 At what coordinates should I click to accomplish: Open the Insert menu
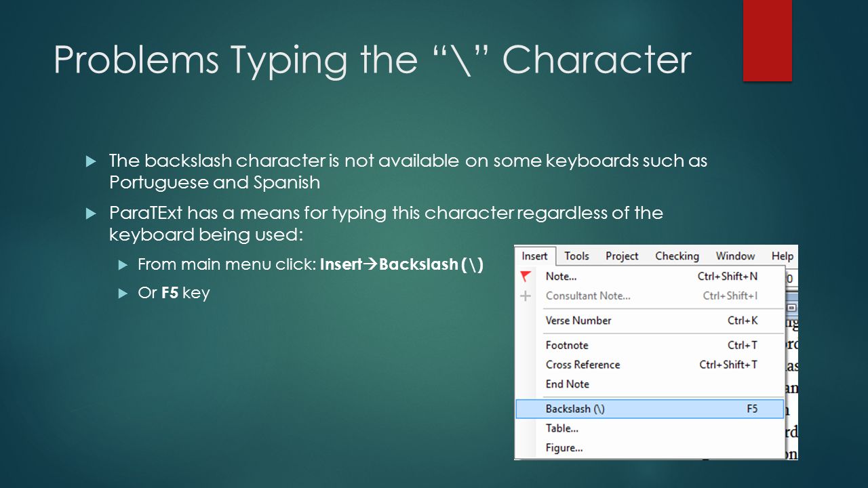(535, 256)
